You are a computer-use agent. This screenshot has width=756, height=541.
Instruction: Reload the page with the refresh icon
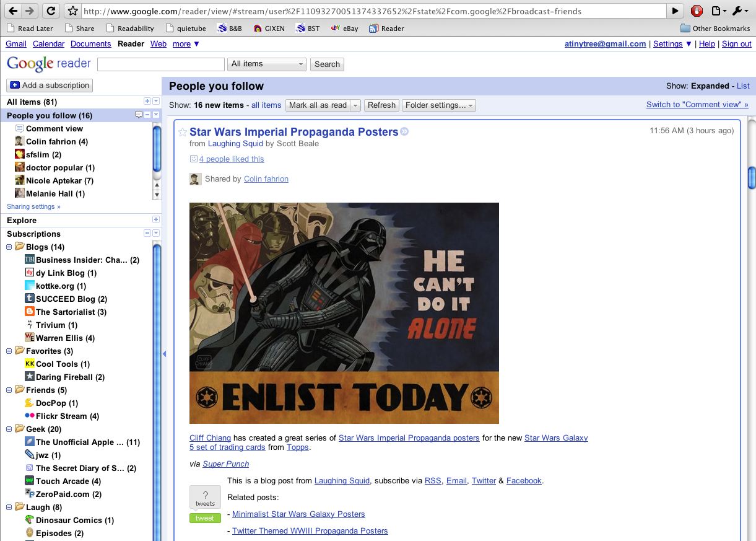(x=51, y=11)
